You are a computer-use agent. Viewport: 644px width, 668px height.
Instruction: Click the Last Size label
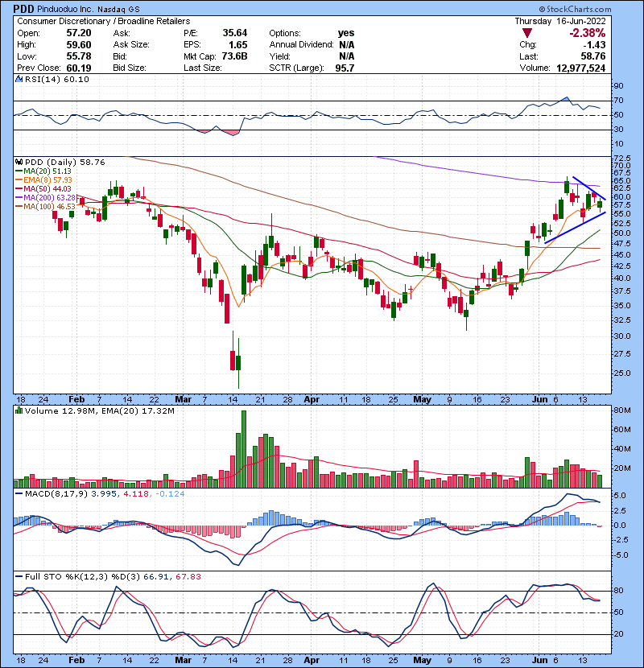pyautogui.click(x=202, y=68)
